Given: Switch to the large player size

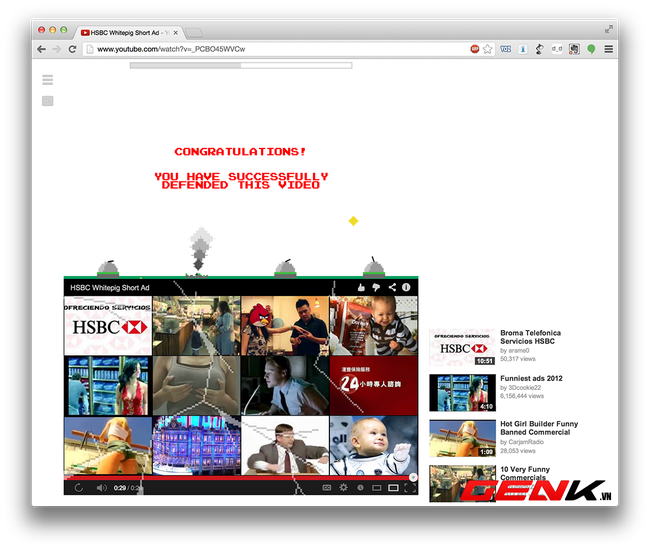Looking at the screenshot, I should point(393,488).
